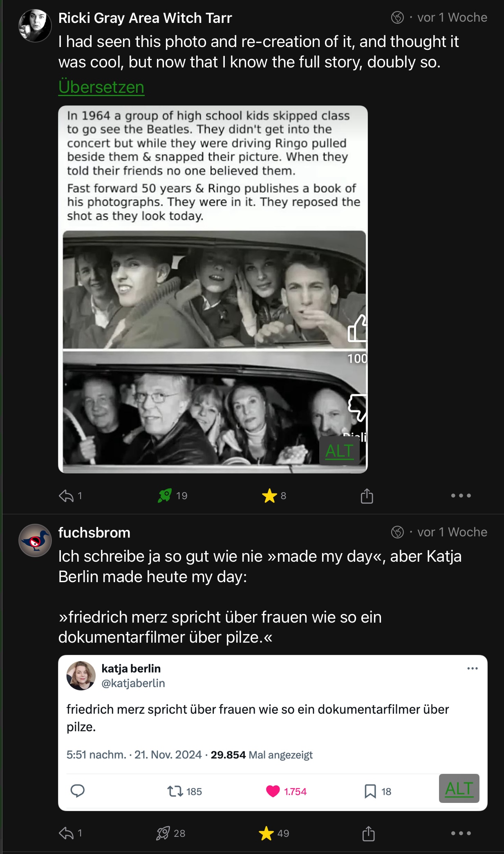Toggle boost on the Beatles photo post
Screen dimensions: 504x854
pyautogui.click(x=165, y=496)
